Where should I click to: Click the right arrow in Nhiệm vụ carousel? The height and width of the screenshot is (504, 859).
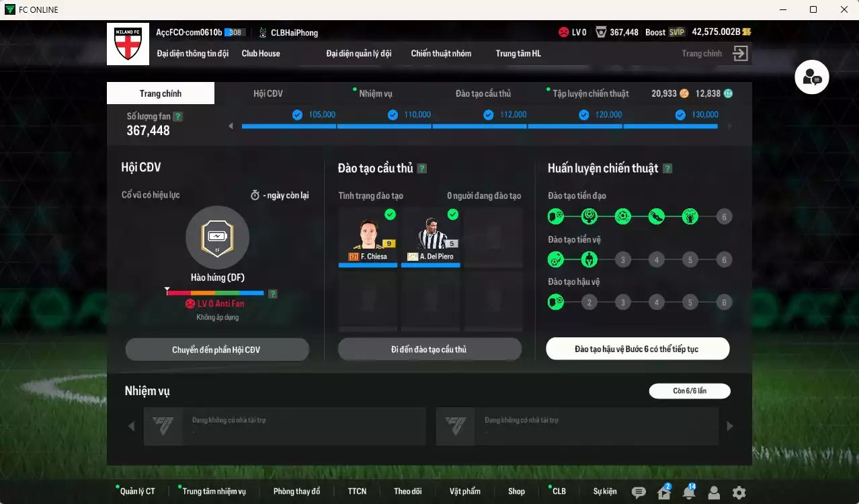click(730, 425)
